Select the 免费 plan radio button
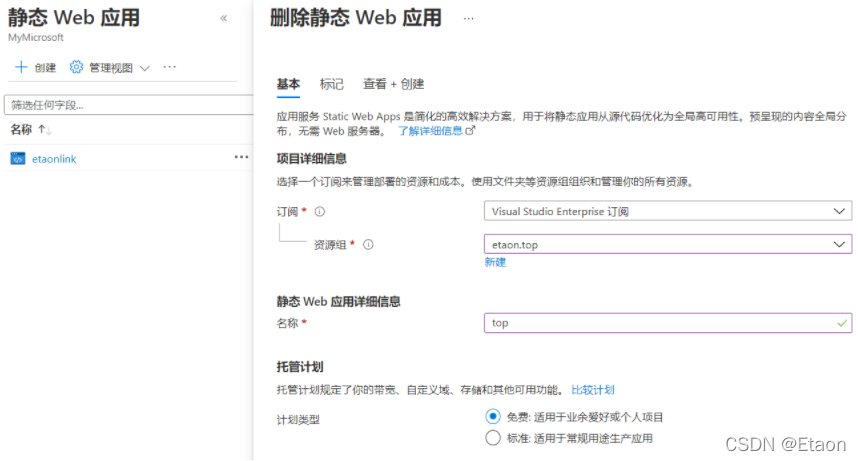 point(493,417)
